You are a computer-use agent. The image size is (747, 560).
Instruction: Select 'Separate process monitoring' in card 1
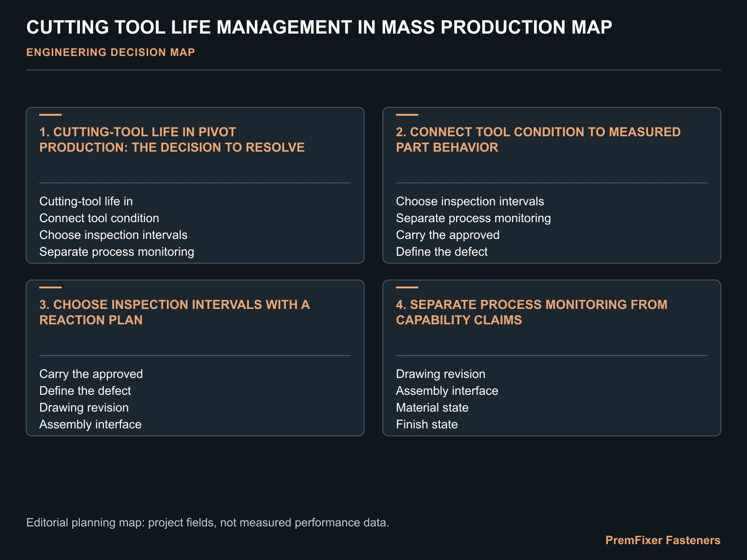point(117,252)
